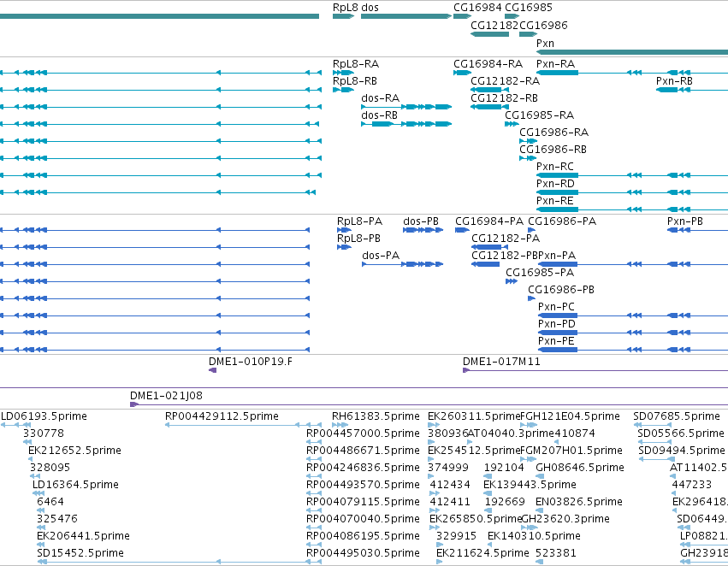The height and width of the screenshot is (566, 728).
Task: Open the CG16986-RA transcript label
Action: click(553, 133)
